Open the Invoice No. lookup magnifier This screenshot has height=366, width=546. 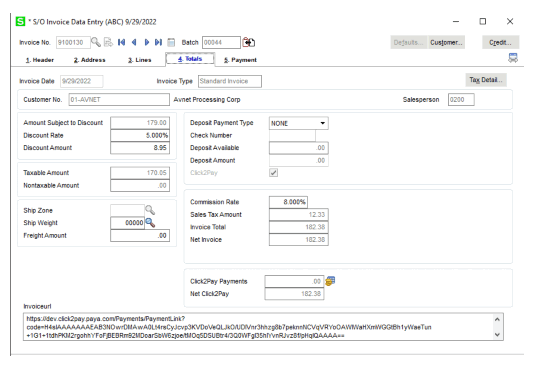coord(96,42)
